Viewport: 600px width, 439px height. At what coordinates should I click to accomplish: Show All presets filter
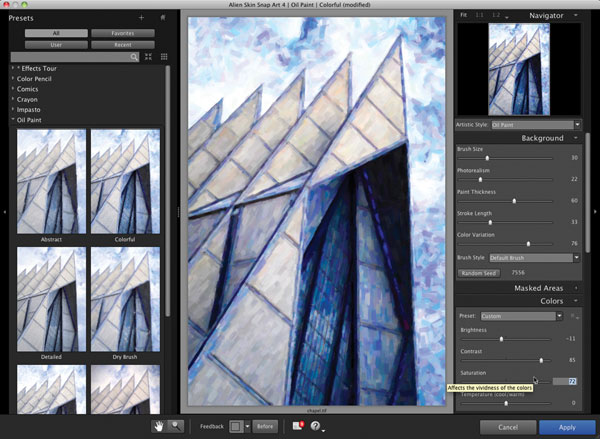pyautogui.click(x=56, y=33)
